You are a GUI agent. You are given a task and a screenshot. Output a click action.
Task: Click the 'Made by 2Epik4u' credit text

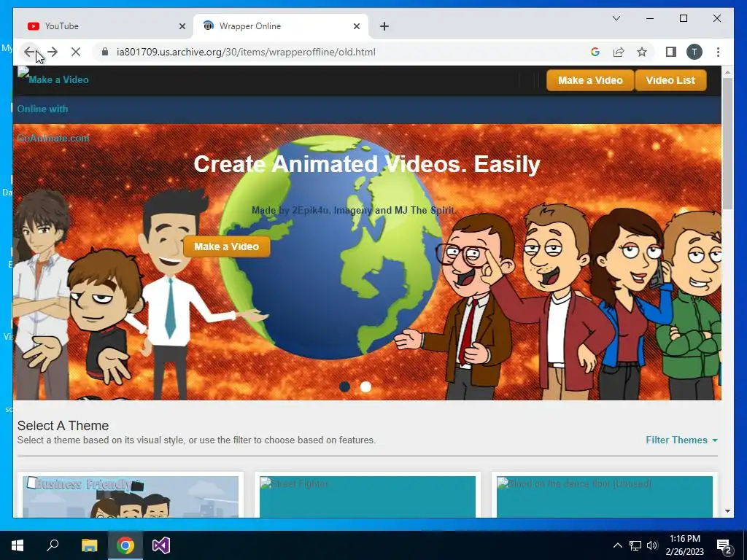354,211
